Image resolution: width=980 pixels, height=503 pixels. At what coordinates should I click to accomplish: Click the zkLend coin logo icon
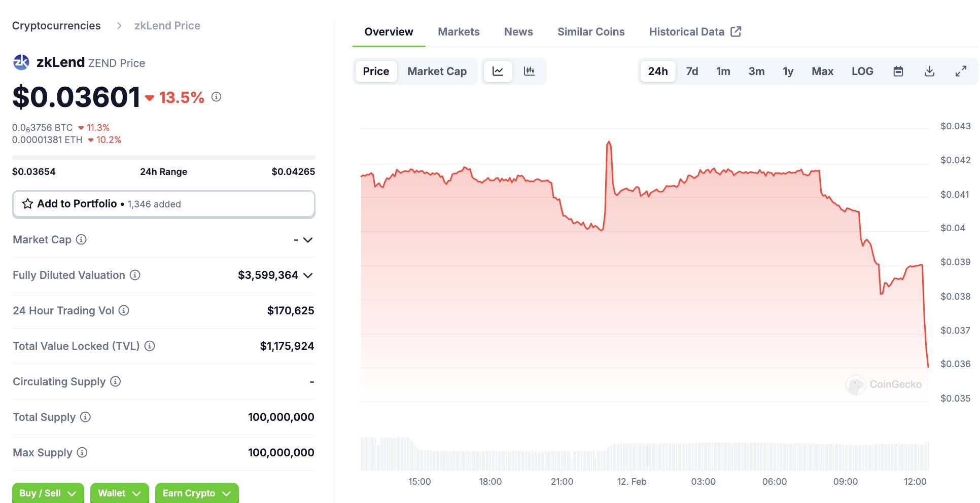point(21,62)
